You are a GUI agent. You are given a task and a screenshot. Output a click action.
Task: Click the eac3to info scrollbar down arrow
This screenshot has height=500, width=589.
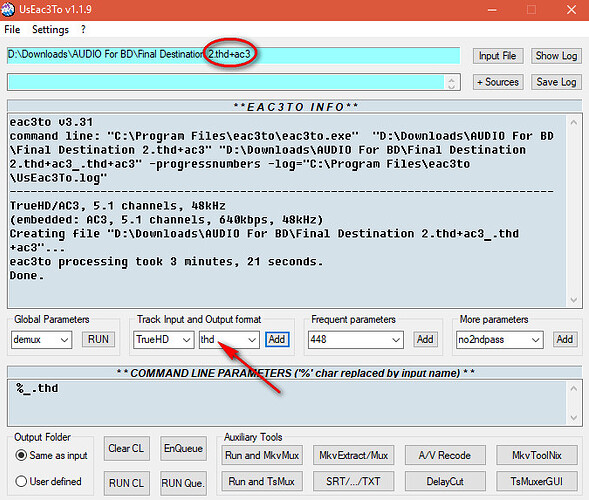pyautogui.click(x=574, y=300)
